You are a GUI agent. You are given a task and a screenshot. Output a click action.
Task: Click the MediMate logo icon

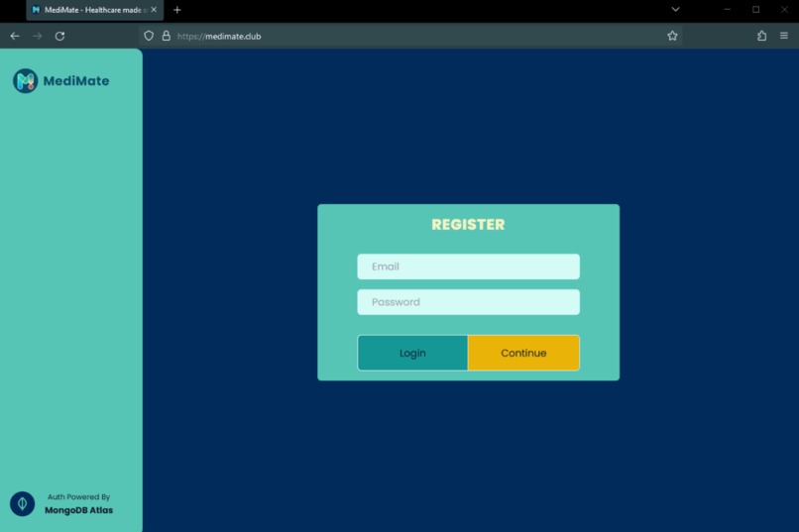coord(25,81)
